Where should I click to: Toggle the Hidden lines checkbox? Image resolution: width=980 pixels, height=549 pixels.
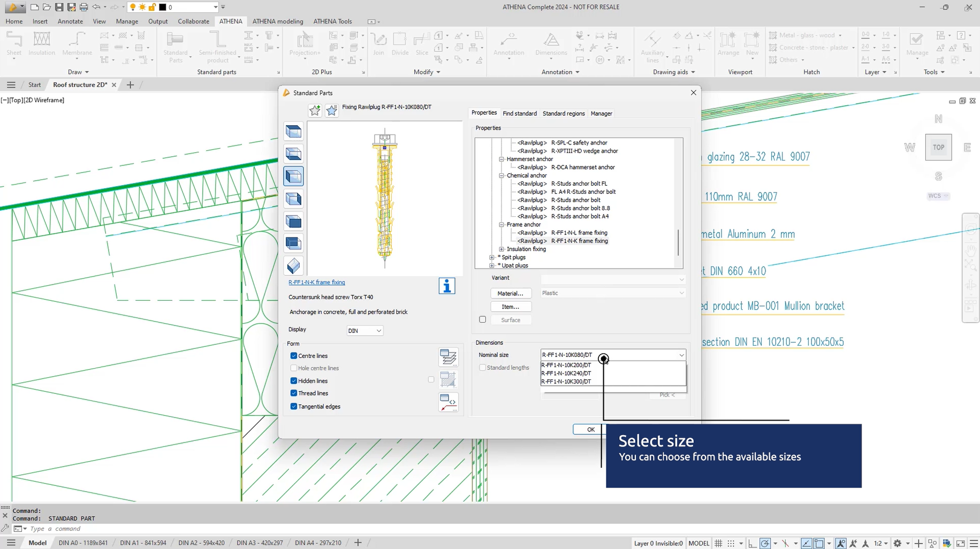[x=294, y=381]
